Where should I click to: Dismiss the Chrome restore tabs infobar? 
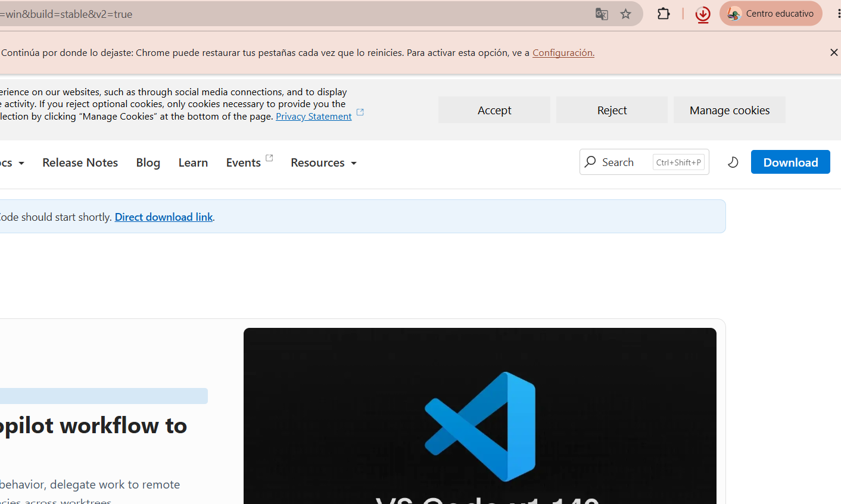tap(834, 52)
